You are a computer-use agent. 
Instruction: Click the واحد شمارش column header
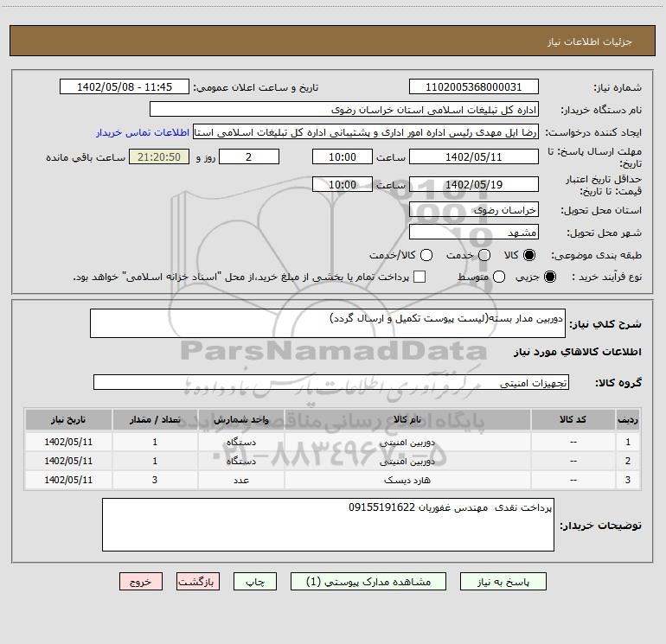point(240,420)
